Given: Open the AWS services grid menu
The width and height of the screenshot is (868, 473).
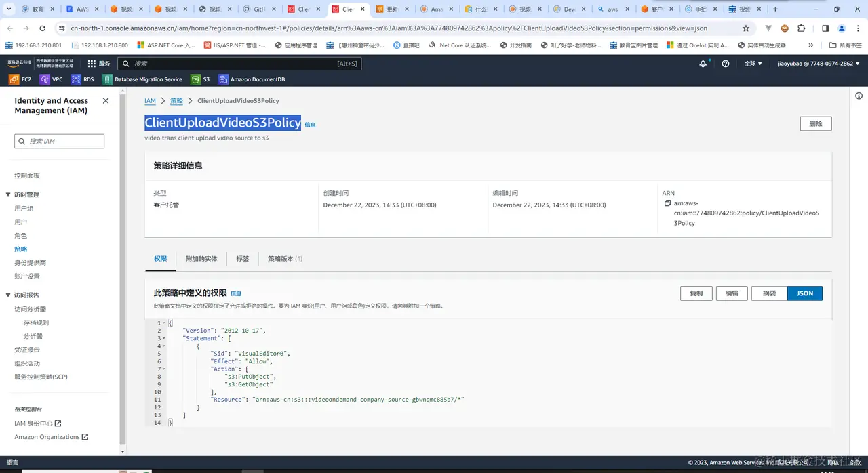Looking at the screenshot, I should pos(92,63).
